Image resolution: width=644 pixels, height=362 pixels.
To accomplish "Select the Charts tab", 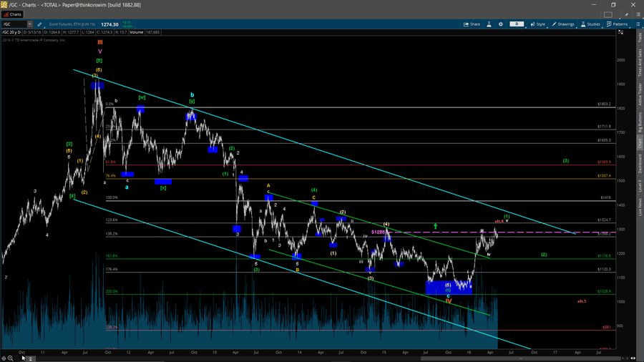I will click(x=13, y=14).
